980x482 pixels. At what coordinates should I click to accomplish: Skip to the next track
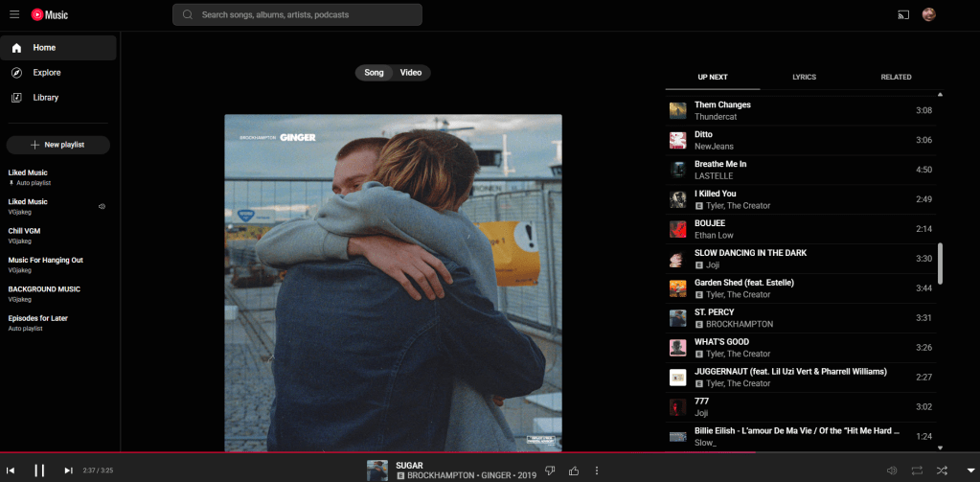pos(68,471)
